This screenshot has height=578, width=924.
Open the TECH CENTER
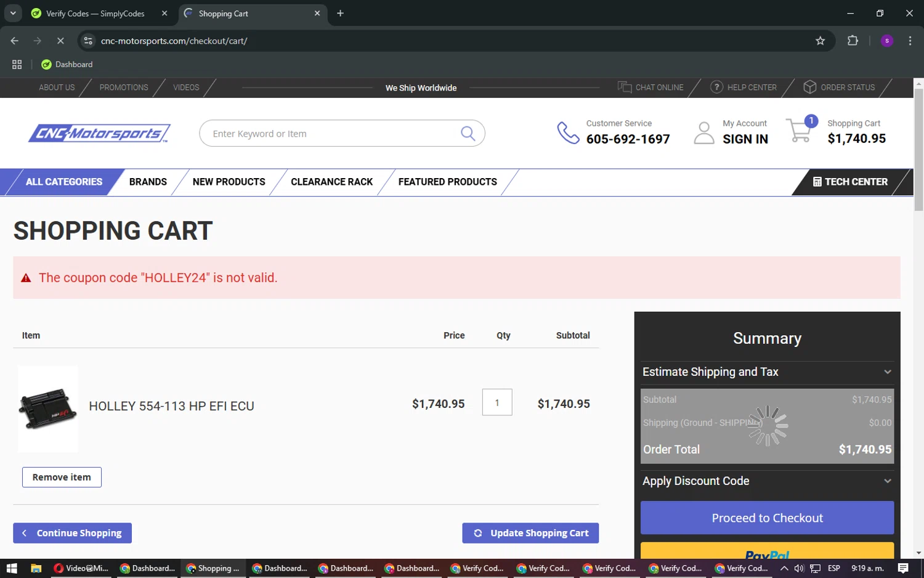850,182
